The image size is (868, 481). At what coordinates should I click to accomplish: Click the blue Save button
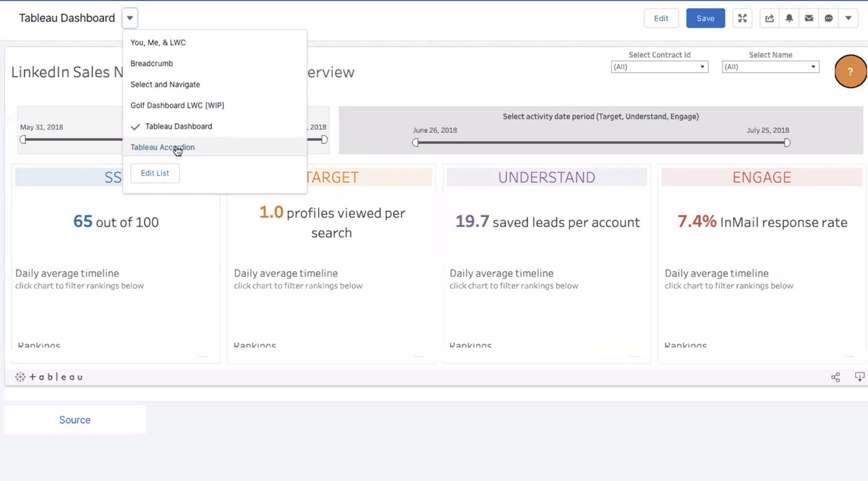coord(705,18)
